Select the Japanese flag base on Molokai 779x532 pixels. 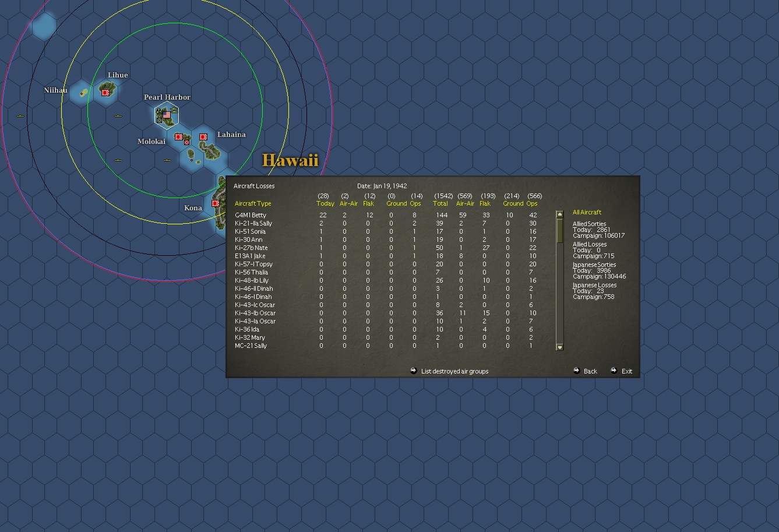pos(179,137)
